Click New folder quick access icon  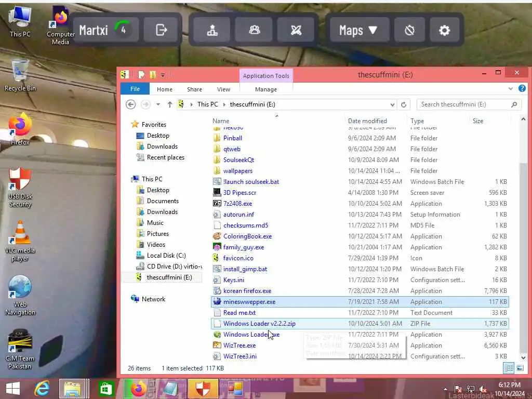pyautogui.click(x=152, y=75)
